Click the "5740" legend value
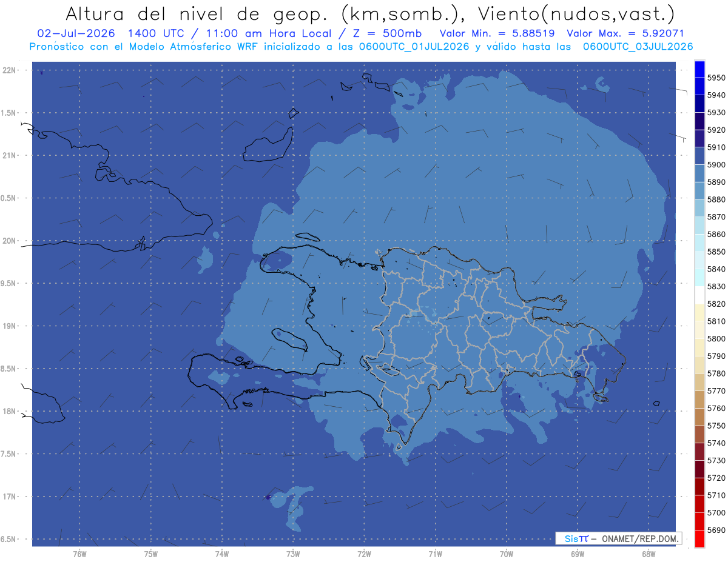 point(716,443)
